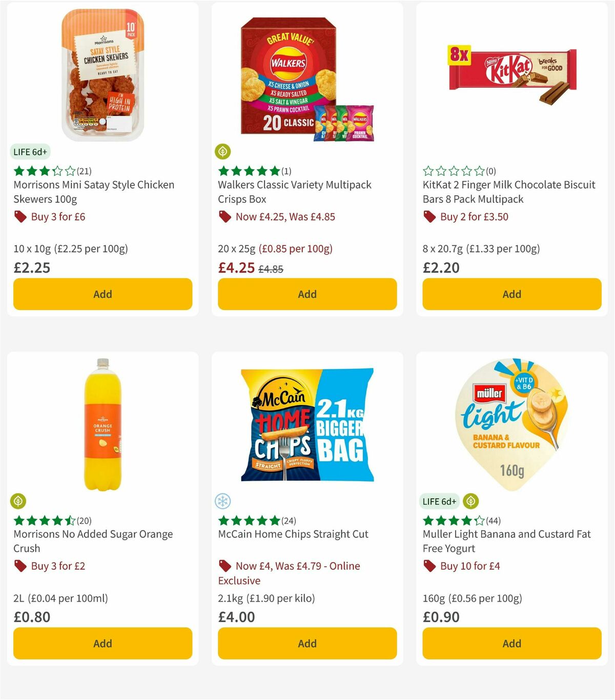Add Morrisons No Added Sugar Orange Crush
Screen dimensions: 615x700
point(102,643)
